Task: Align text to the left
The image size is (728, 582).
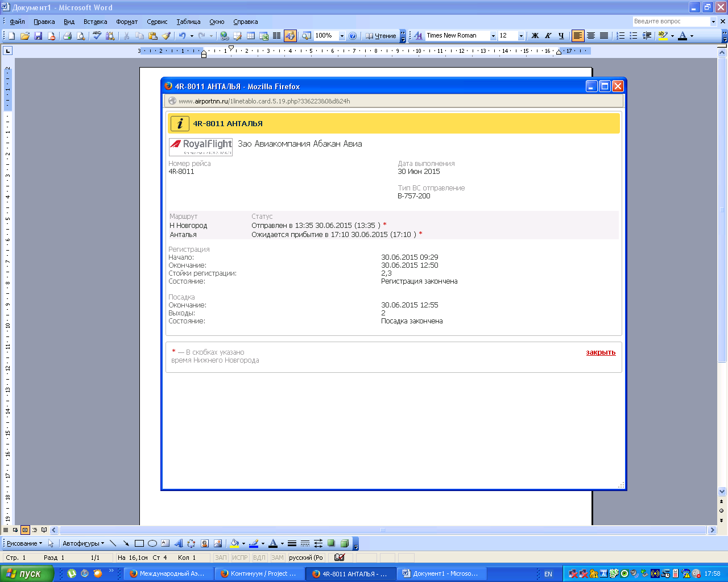Action: (578, 36)
